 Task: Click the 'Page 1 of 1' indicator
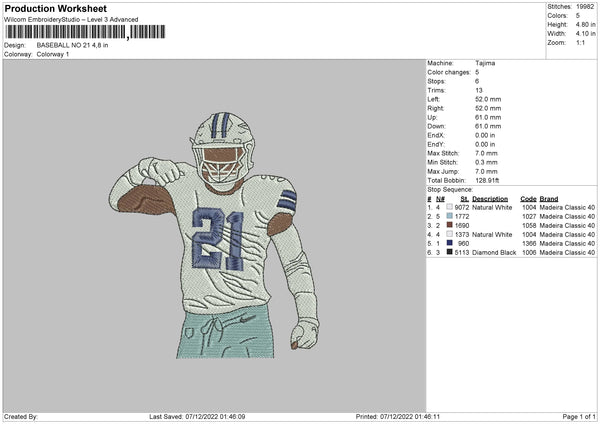point(579,416)
